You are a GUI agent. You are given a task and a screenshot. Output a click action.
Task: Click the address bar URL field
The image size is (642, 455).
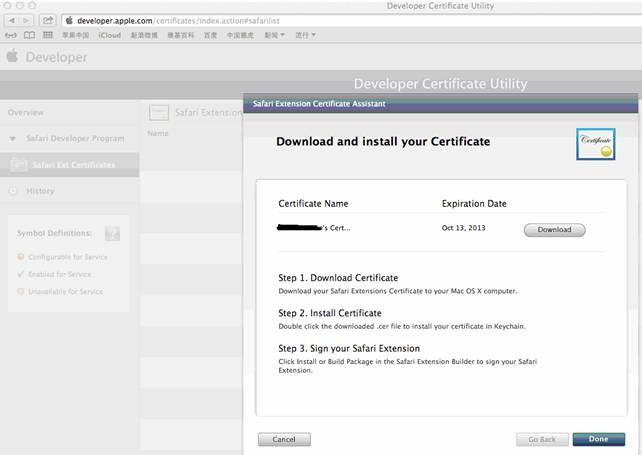(x=352, y=20)
